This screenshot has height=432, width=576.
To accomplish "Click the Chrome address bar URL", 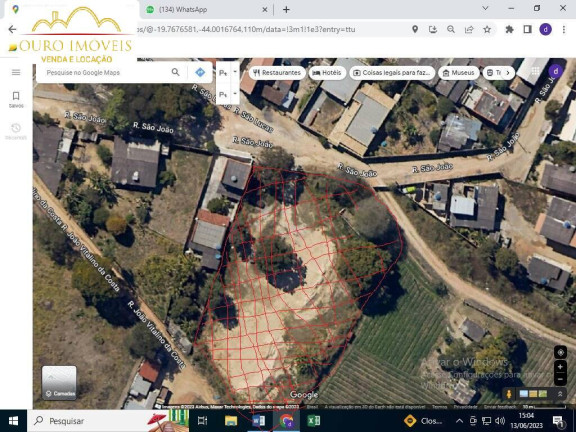I will click(245, 29).
